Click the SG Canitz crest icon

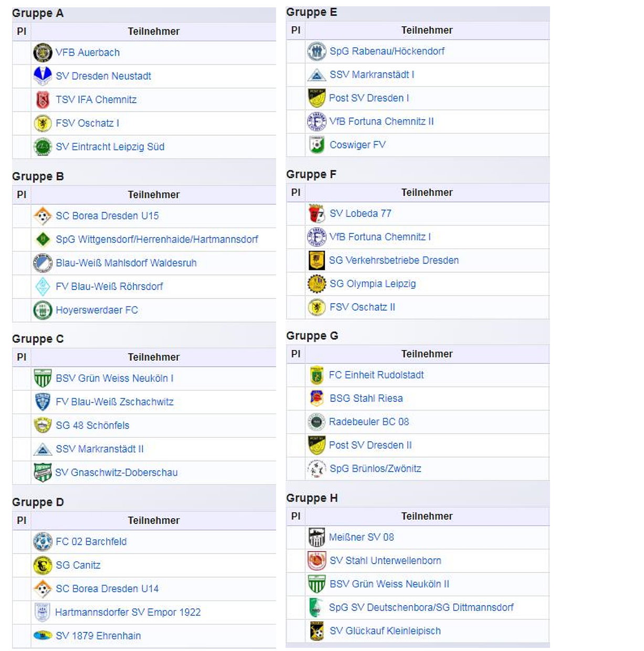tap(43, 565)
